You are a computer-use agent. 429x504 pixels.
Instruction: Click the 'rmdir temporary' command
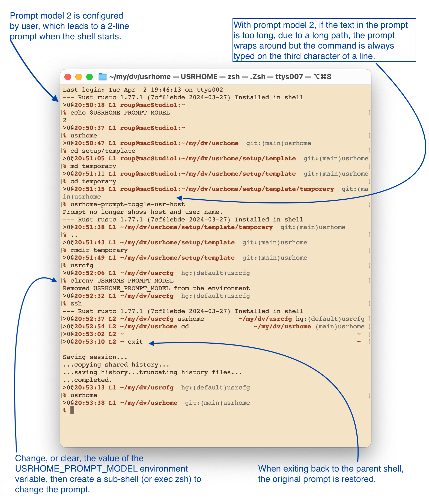click(x=99, y=250)
